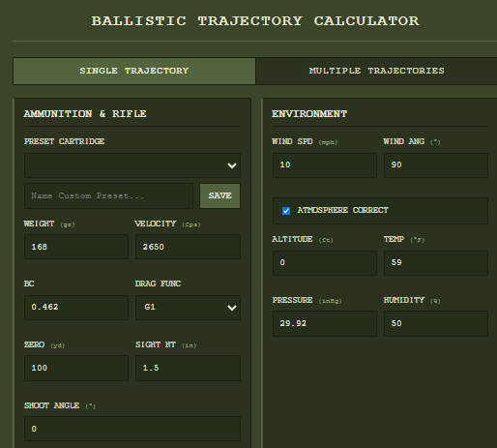This screenshot has width=497, height=448.
Task: Click the Weight input field
Action: point(76,247)
